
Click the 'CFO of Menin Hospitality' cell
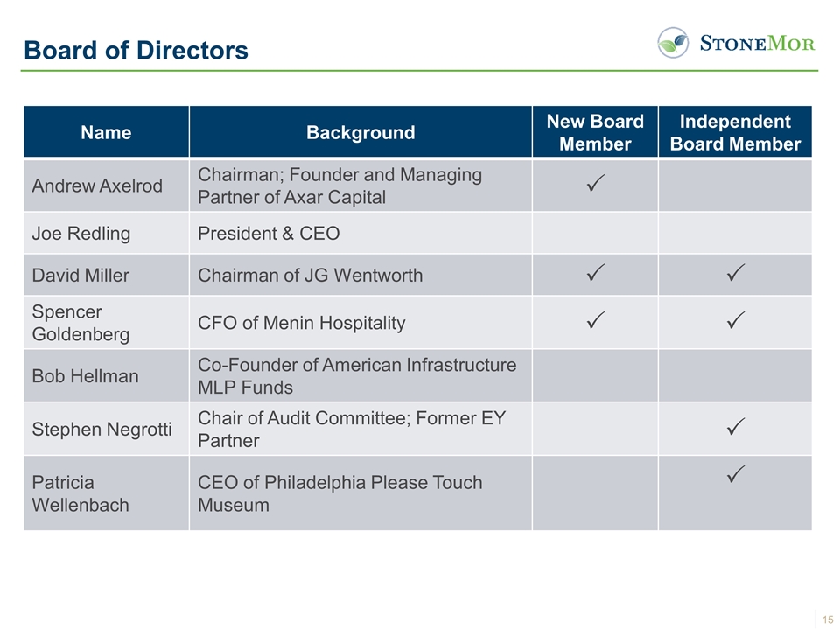302,323
